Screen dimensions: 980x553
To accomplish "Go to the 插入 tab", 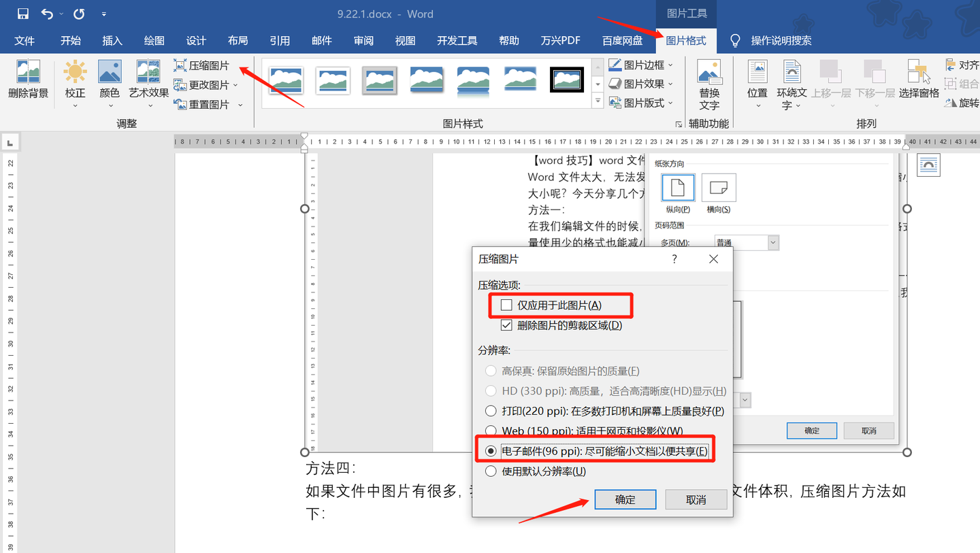I will tap(112, 41).
